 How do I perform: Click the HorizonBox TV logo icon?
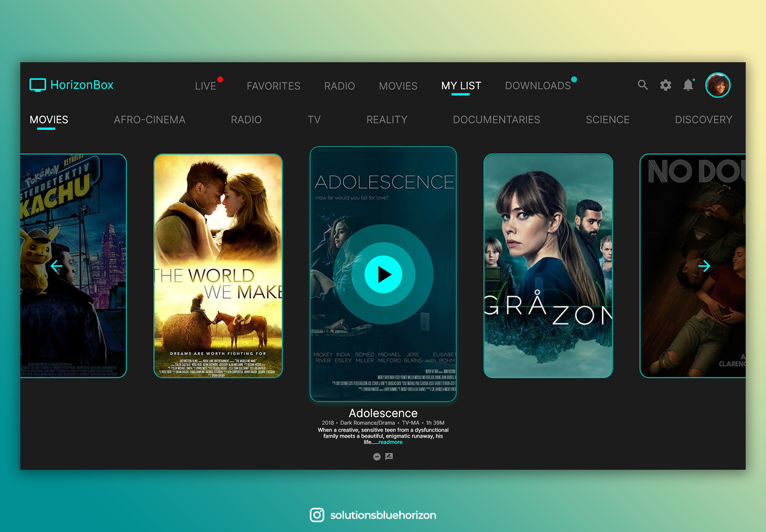click(x=38, y=85)
